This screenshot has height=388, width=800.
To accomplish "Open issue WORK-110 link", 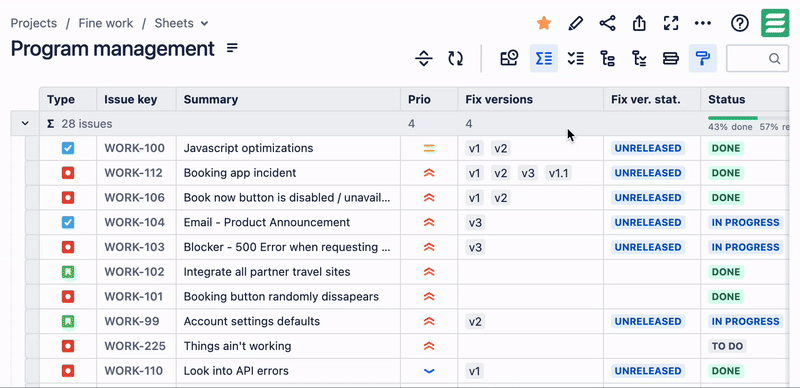I will click(134, 371).
